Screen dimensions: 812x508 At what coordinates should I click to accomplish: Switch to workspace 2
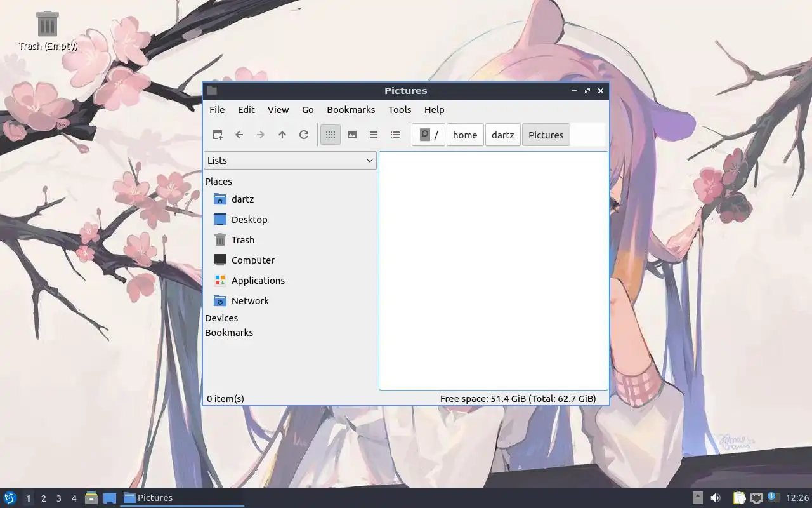point(43,498)
